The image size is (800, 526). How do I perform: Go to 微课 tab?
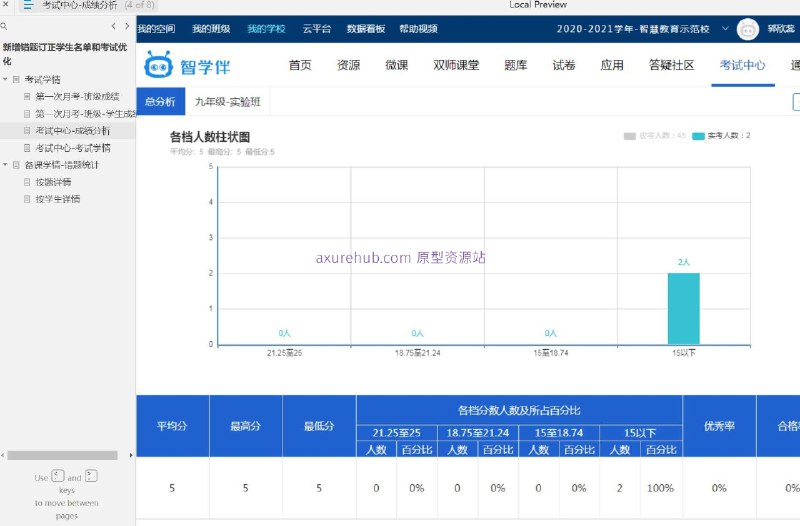tap(396, 65)
